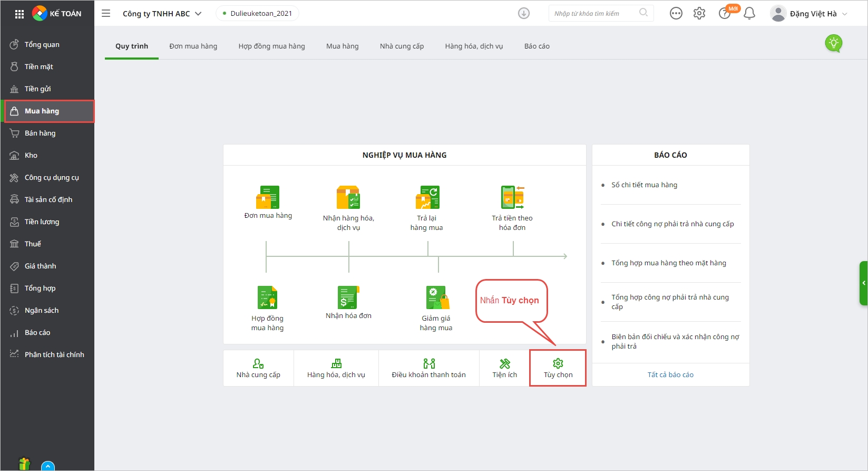
Task: Open the Công ty TNHH ABC dropdown
Action: click(x=162, y=14)
